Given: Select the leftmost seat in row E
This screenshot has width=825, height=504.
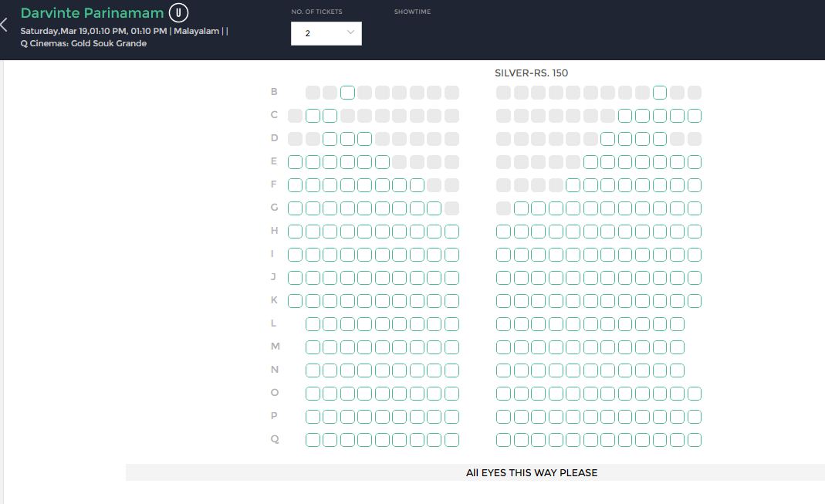Looking at the screenshot, I should [x=295, y=162].
